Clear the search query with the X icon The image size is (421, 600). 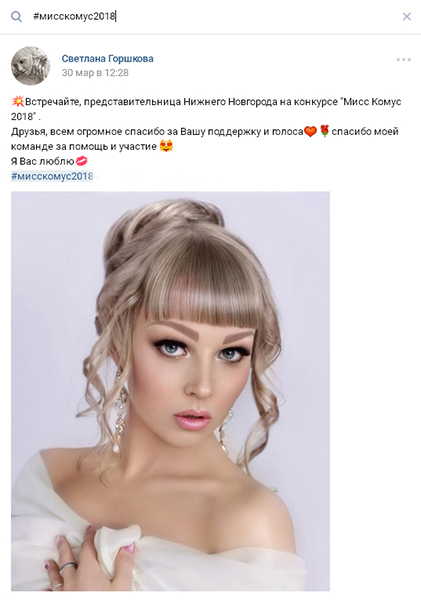[406, 16]
